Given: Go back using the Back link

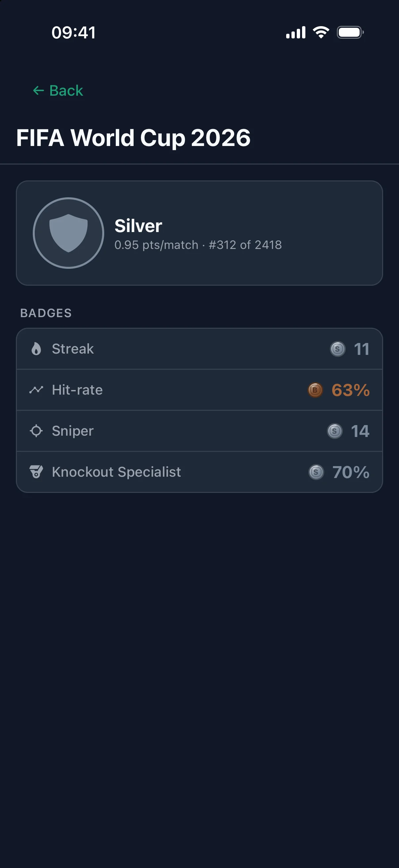Looking at the screenshot, I should pos(58,90).
